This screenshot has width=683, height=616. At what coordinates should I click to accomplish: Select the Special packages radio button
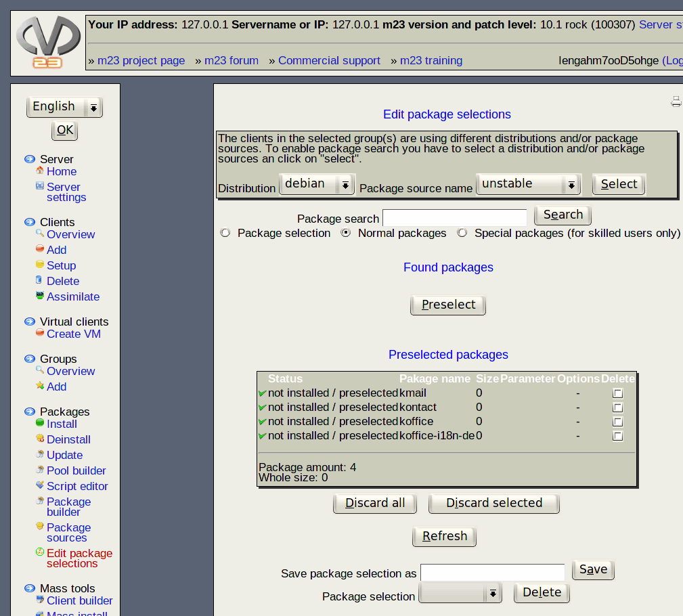(x=462, y=233)
